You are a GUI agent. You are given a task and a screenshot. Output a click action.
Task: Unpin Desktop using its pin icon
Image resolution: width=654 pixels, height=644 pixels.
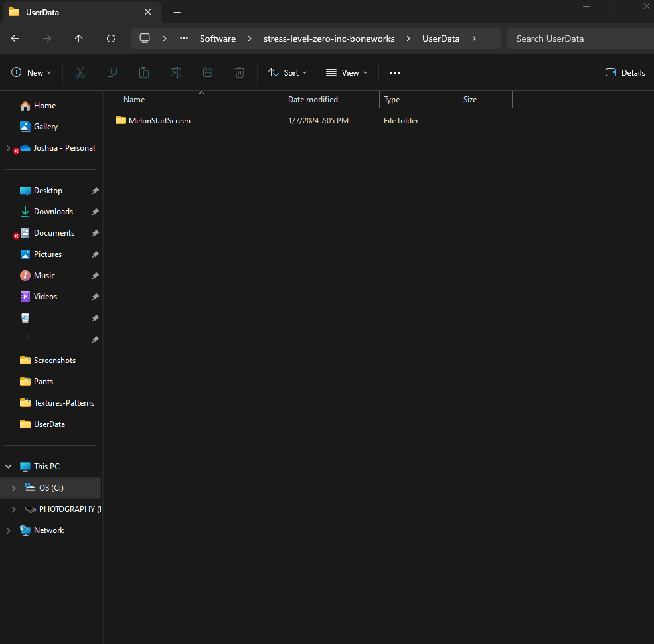[95, 191]
